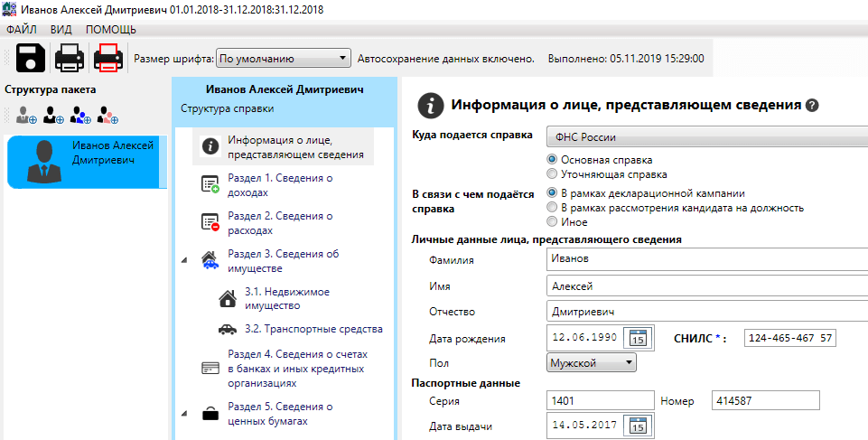This screenshot has width=868, height=440.
Task: Click the passport Номер field
Action: click(x=766, y=401)
